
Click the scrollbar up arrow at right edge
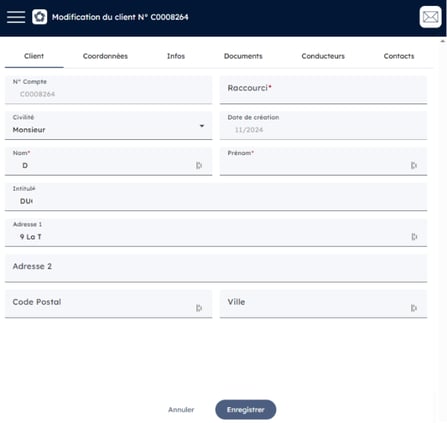(443, 41)
